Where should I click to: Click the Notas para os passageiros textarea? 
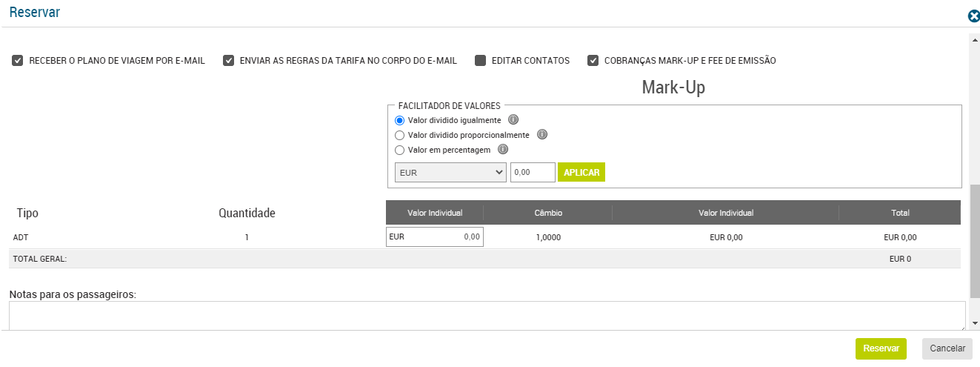click(x=487, y=315)
